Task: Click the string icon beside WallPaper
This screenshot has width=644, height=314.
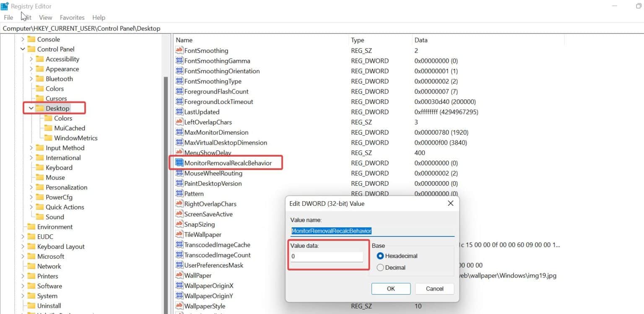Action: pyautogui.click(x=179, y=275)
